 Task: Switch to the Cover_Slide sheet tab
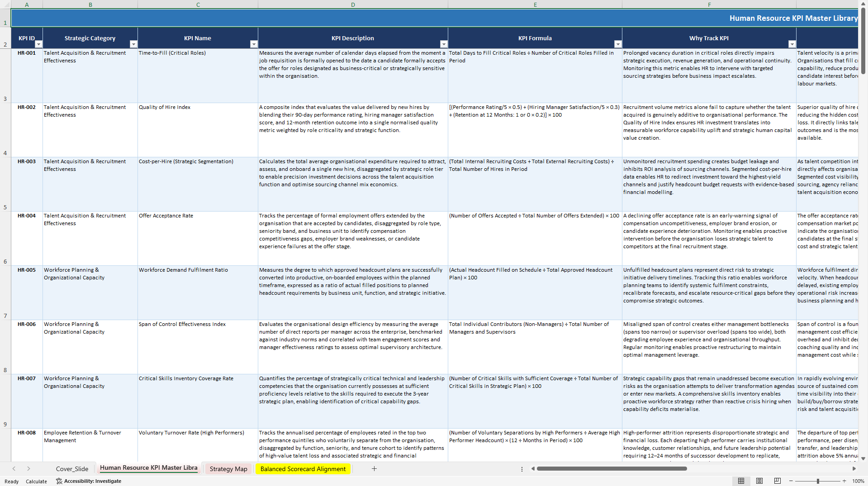[72, 469]
